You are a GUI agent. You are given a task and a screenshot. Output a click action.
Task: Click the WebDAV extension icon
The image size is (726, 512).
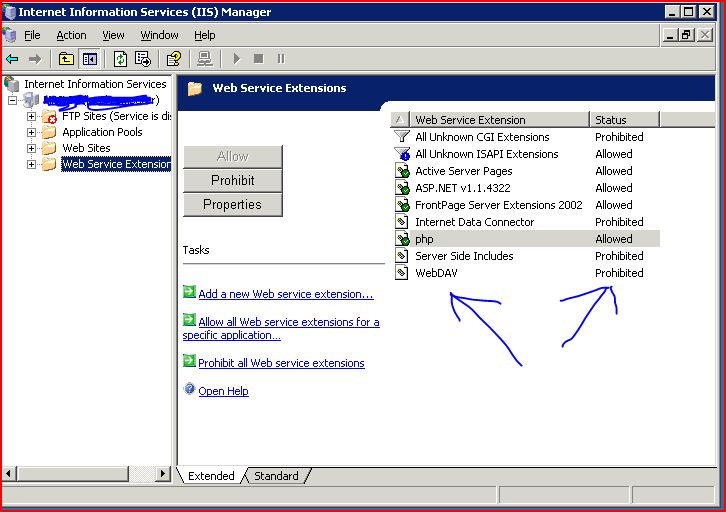coord(401,273)
